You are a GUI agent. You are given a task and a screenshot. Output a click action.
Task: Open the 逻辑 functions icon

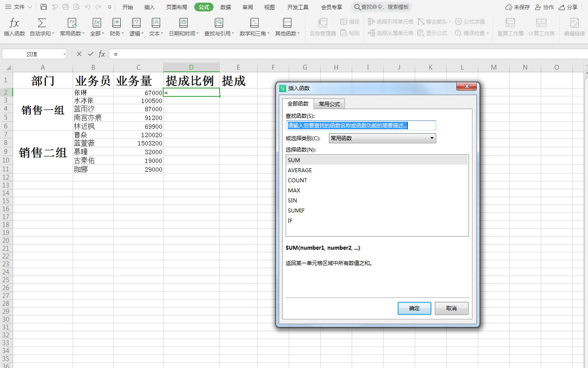[136, 23]
